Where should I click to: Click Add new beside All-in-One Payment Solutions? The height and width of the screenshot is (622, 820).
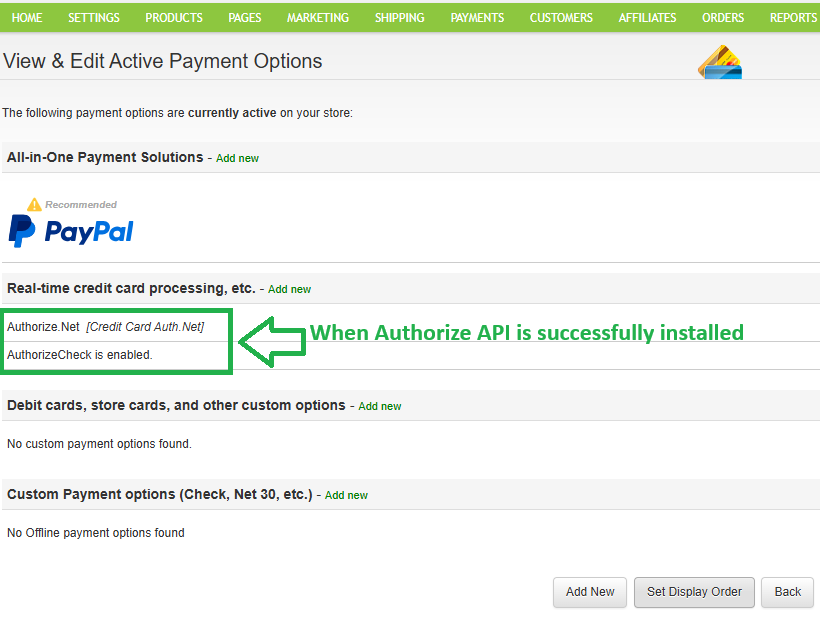click(237, 158)
